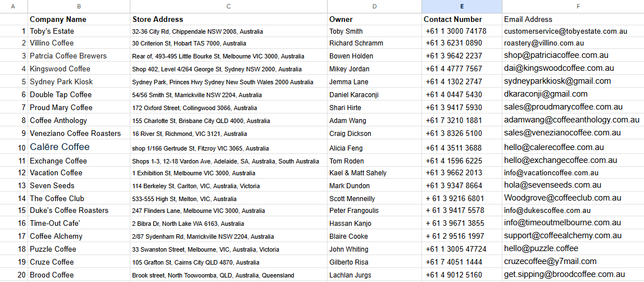Click owner Mikey Jordan cell
The width and height of the screenshot is (644, 282).
375,69
